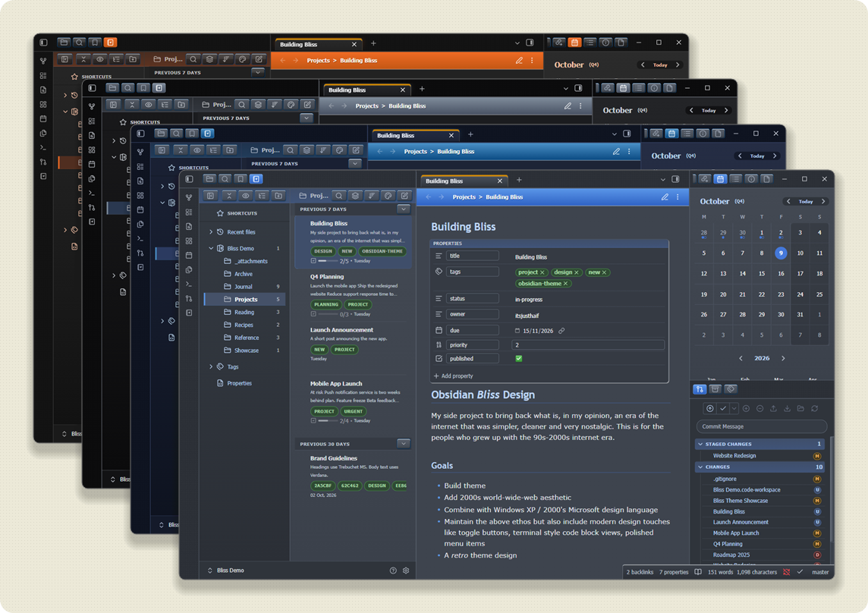Click Projects breadcrumb link in front window
The height and width of the screenshot is (613, 868).
(x=464, y=197)
